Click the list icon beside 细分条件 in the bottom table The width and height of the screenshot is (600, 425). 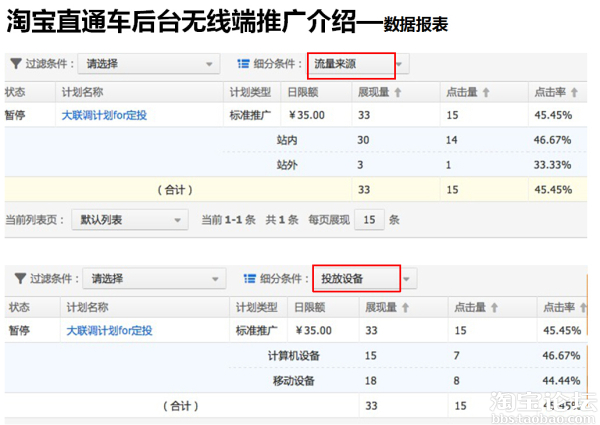click(250, 278)
